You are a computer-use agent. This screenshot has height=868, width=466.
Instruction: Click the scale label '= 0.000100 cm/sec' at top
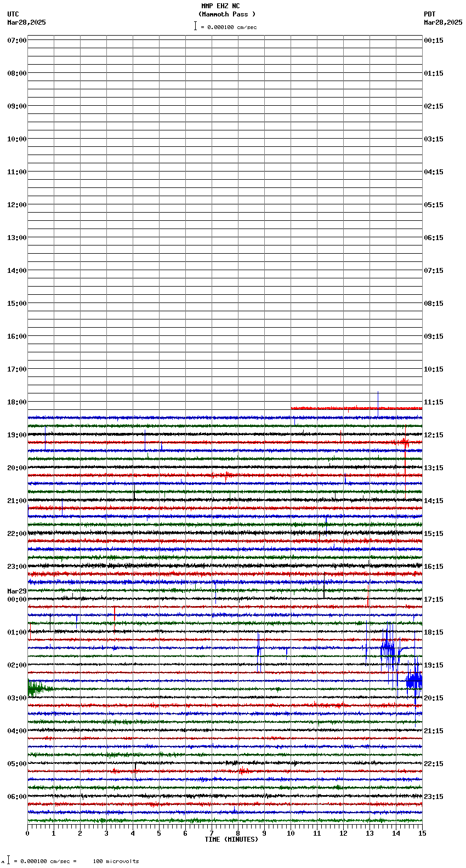[x=229, y=27]
